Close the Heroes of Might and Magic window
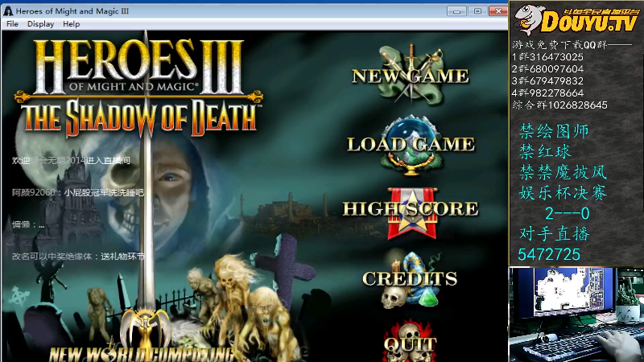 coord(498,11)
